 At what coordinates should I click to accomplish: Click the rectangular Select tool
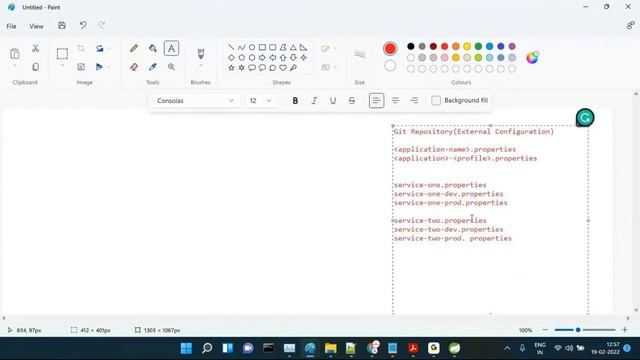click(x=62, y=53)
